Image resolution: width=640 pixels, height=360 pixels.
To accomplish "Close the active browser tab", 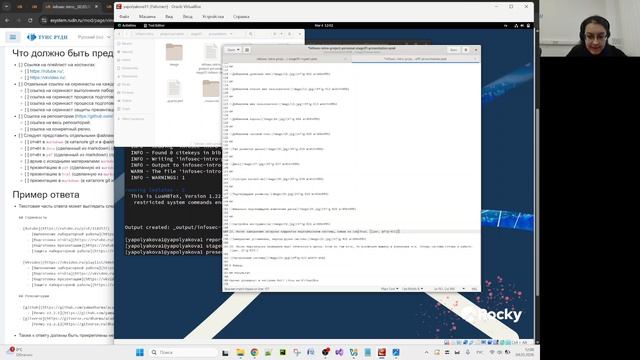I will (96, 7).
